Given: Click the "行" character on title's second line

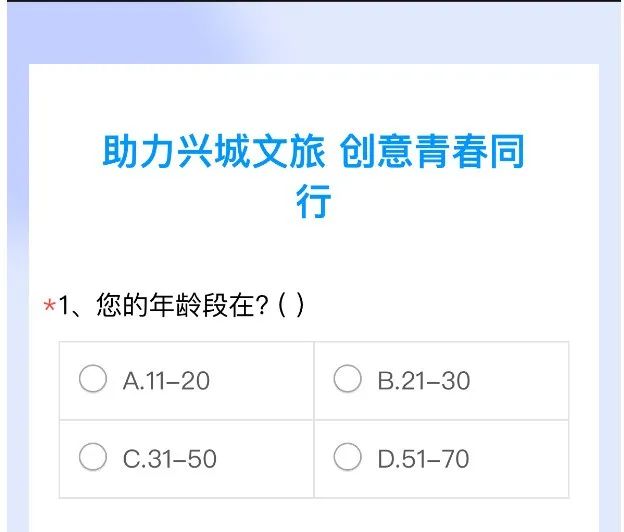Looking at the screenshot, I should pyautogui.click(x=313, y=201).
